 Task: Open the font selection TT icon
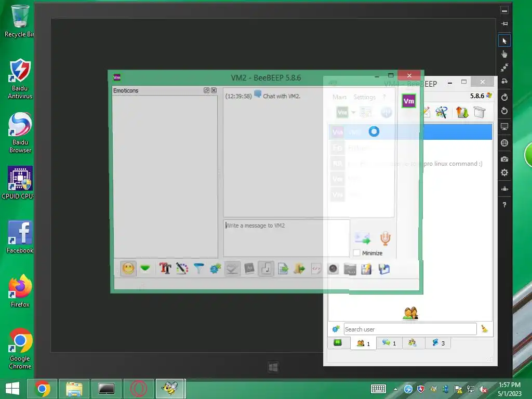tap(165, 269)
